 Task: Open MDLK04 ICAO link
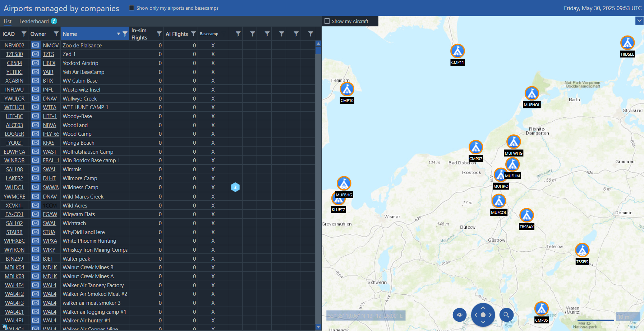(14, 267)
